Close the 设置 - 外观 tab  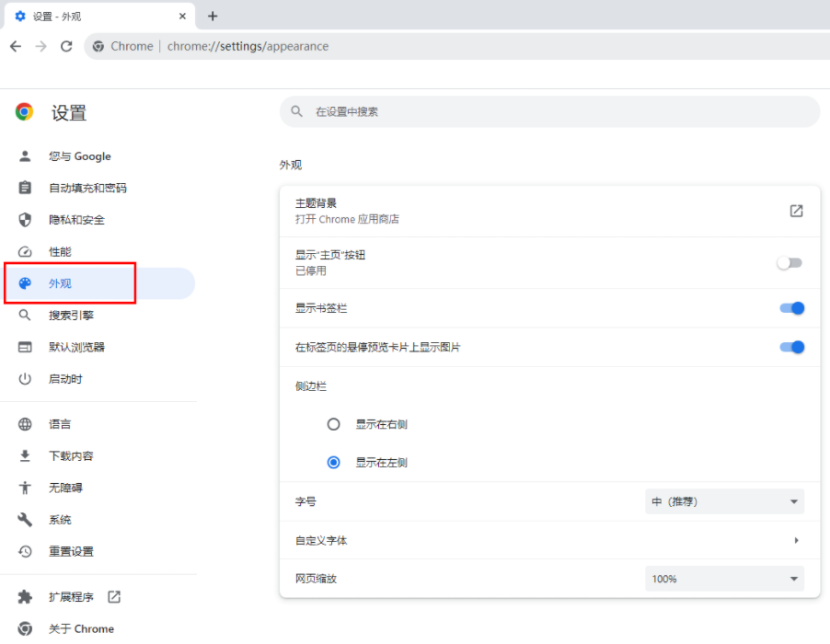coord(182,17)
